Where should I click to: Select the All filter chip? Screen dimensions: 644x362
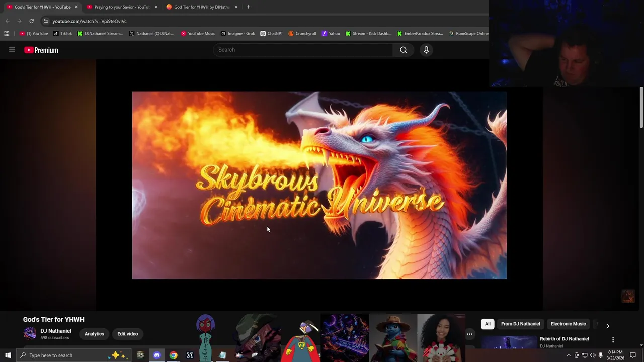(x=488, y=324)
